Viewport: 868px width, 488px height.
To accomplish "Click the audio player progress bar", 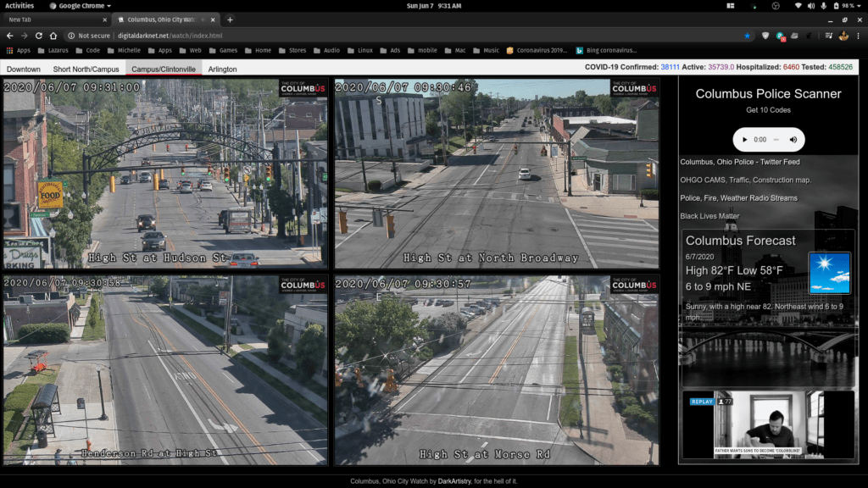I will [776, 140].
